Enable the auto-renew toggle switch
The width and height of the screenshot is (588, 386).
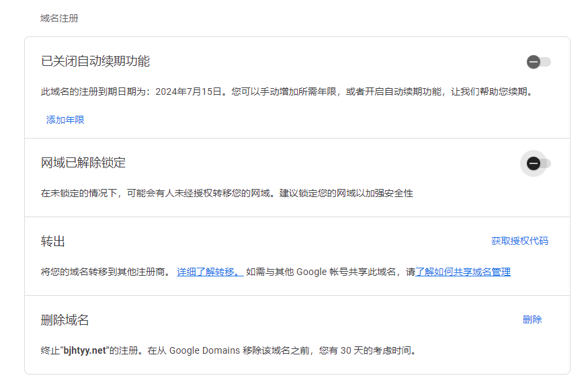(x=538, y=62)
